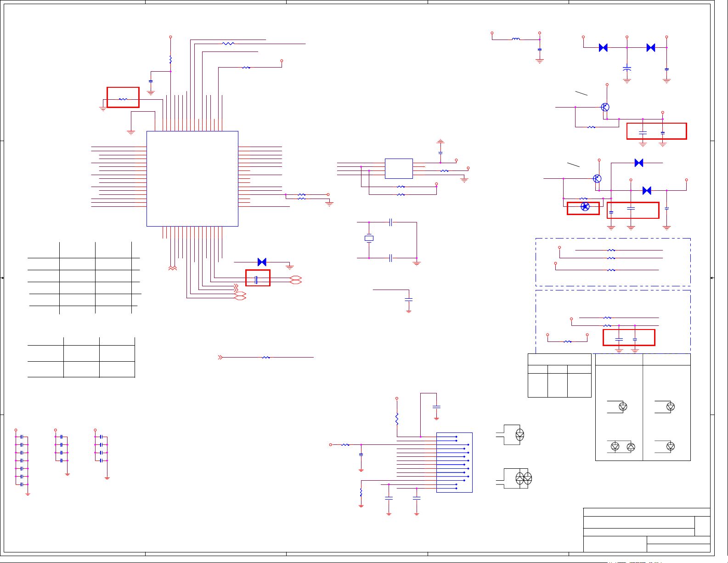Select the diode above the lower transistor's output rail
This screenshot has height=563, width=728.
pos(638,163)
